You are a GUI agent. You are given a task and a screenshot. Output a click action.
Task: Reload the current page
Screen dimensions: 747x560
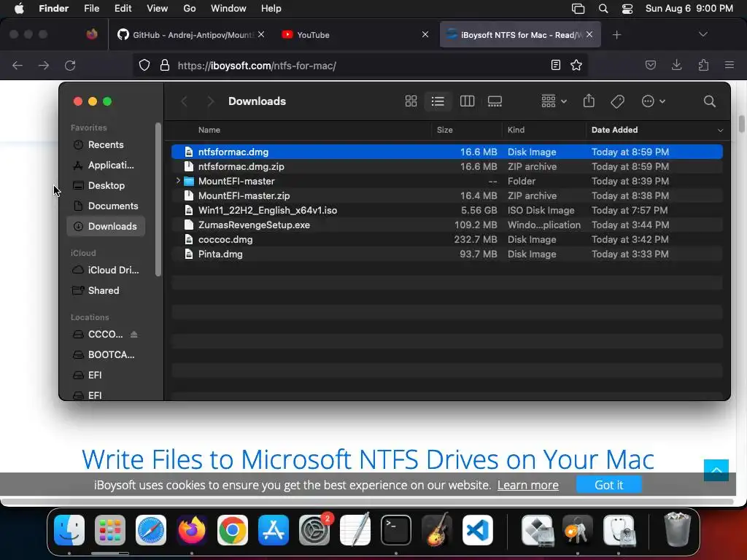(x=70, y=65)
